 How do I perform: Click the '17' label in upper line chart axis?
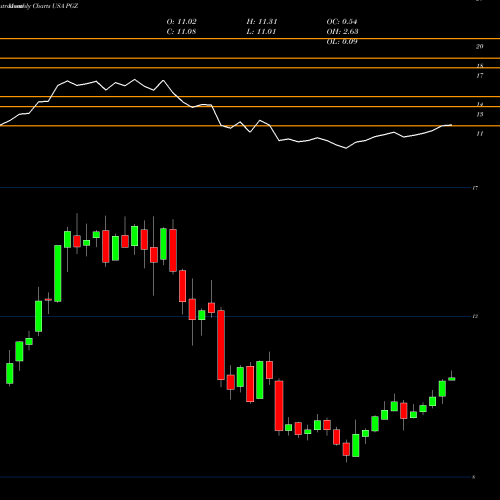(479, 76)
